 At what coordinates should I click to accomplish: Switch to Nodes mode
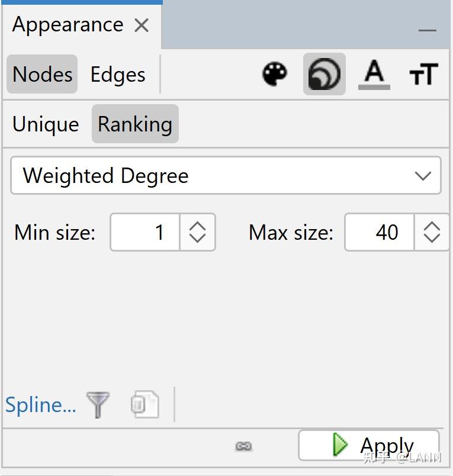pos(42,75)
